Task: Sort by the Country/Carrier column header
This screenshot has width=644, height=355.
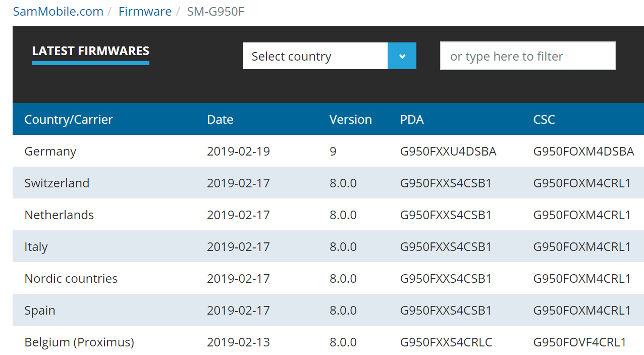Action: coord(69,120)
